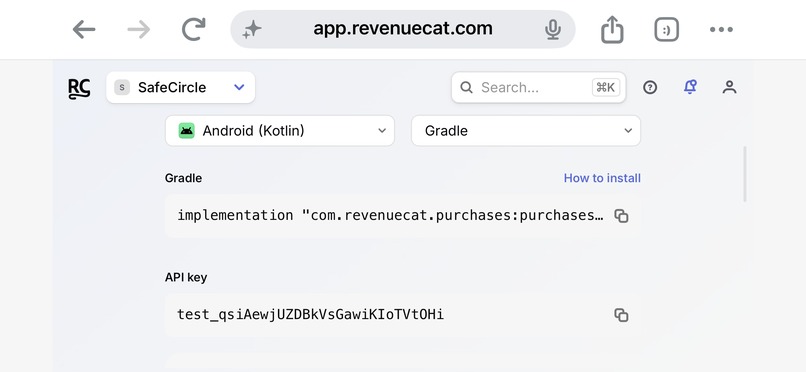Viewport: 806px width, 372px height.
Task: Open the SafeCircle project switcher dropdown
Action: tap(180, 87)
